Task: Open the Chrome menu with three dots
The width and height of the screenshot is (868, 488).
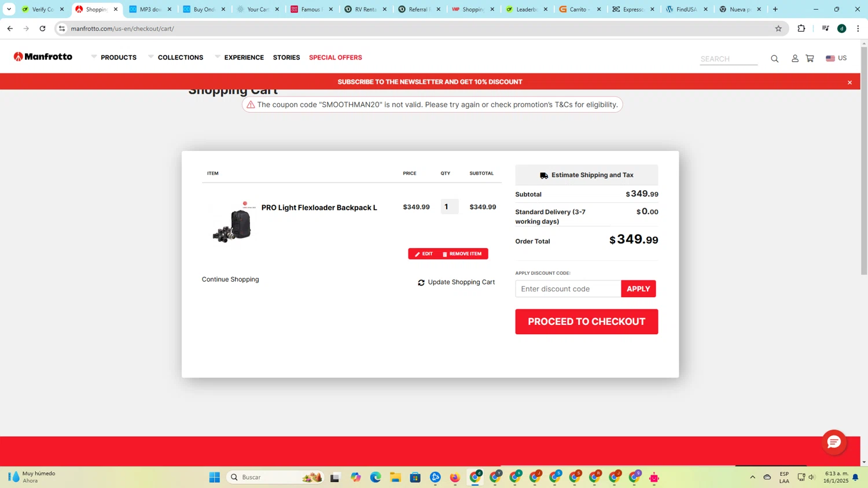Action: pyautogui.click(x=858, y=28)
